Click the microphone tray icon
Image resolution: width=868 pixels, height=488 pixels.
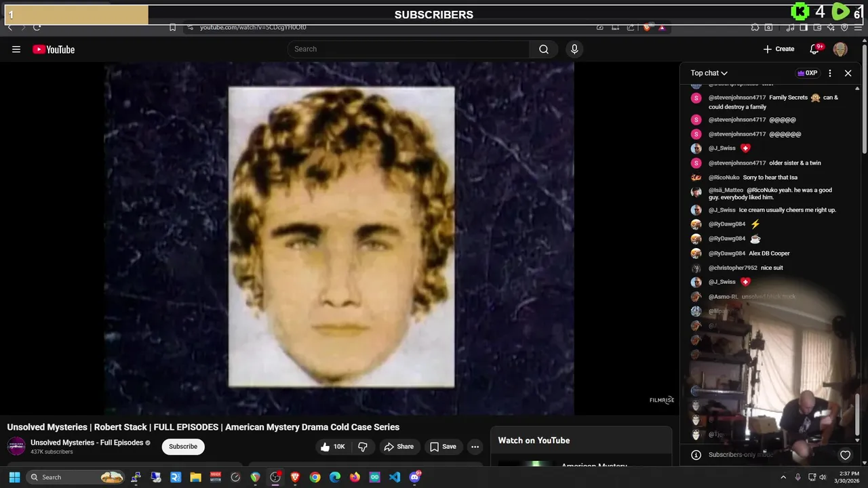click(x=797, y=477)
